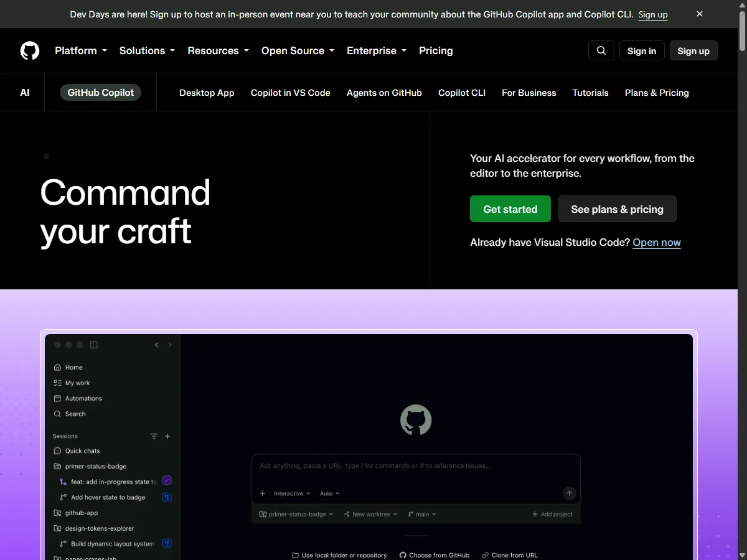Follow the Open now link
Image resolution: width=747 pixels, height=560 pixels.
click(x=657, y=243)
